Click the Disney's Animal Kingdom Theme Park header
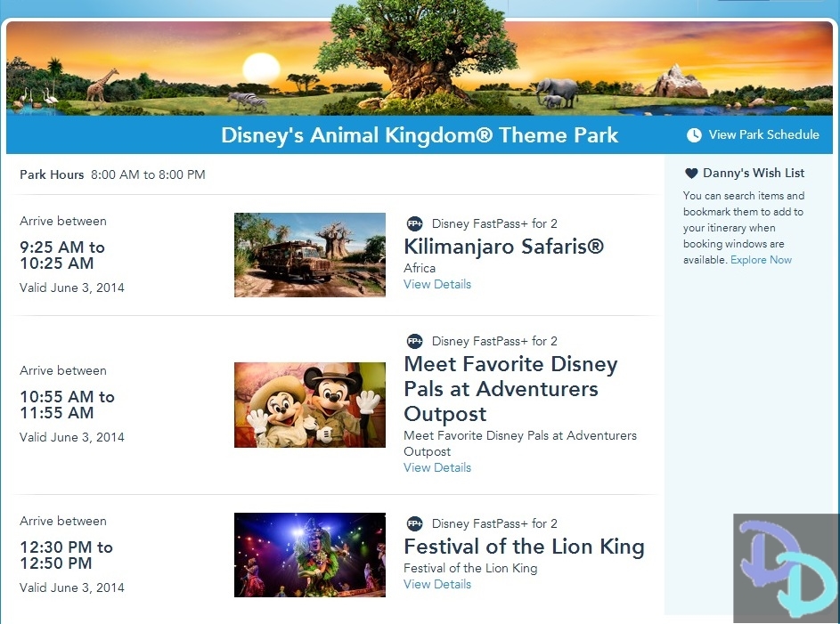Image resolution: width=840 pixels, height=624 pixels. (x=420, y=135)
